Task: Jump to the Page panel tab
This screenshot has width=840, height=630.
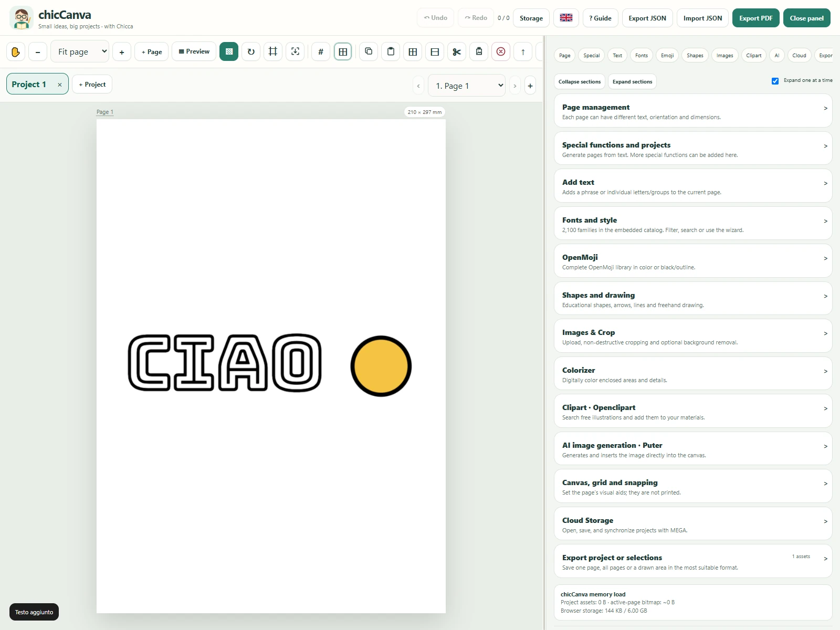Action: (565, 55)
